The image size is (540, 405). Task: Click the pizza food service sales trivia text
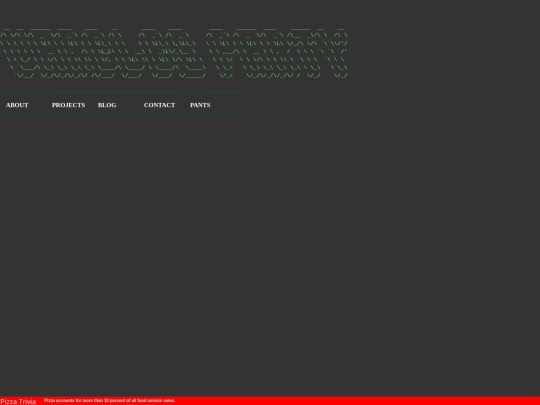[x=110, y=401]
